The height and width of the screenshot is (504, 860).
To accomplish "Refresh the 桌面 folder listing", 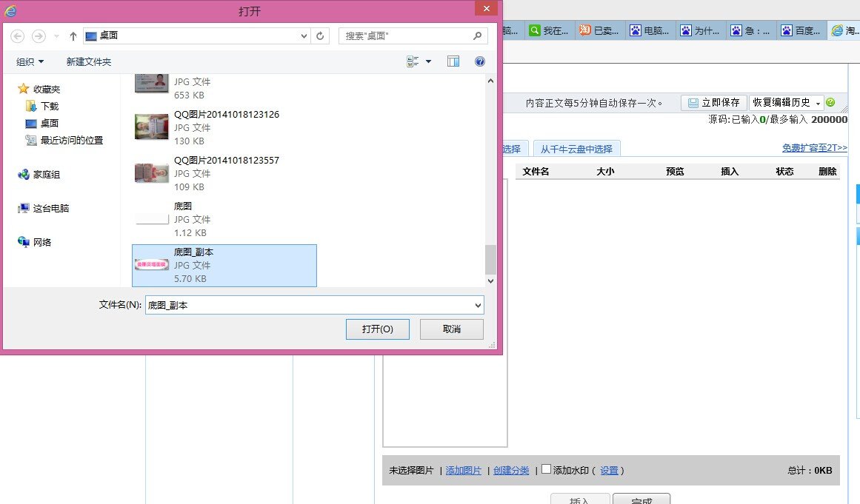I will (321, 36).
